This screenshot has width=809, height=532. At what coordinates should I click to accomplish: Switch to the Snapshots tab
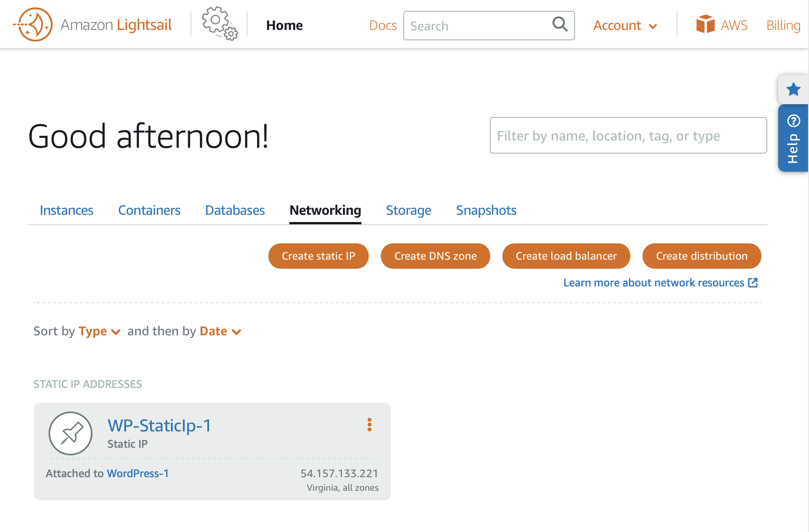pos(486,210)
